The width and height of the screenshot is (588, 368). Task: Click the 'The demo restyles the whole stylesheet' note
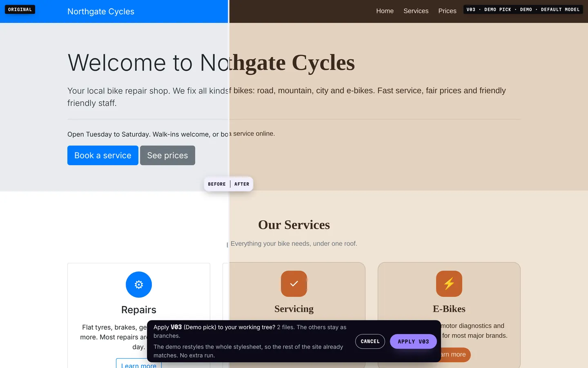(x=248, y=351)
